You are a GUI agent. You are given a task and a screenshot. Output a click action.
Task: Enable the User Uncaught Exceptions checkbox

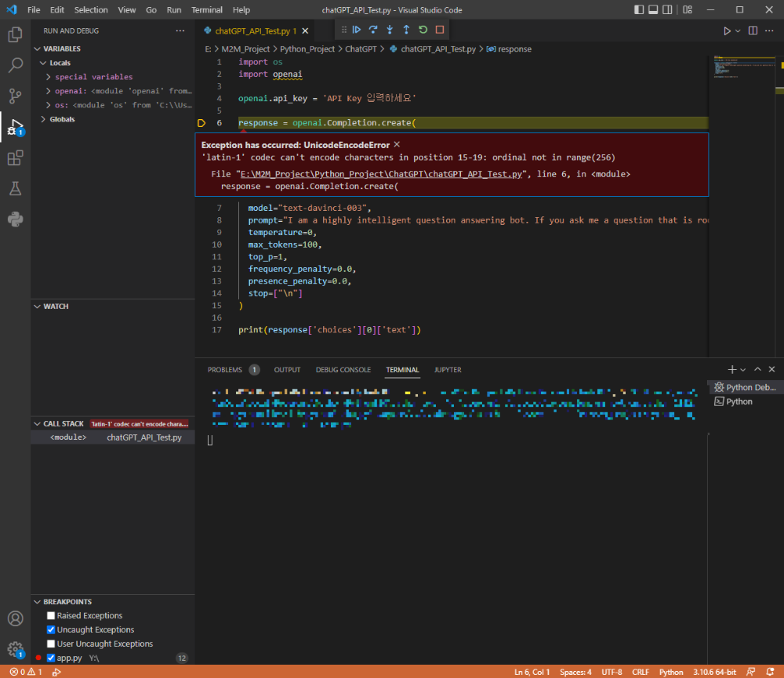pos(50,644)
